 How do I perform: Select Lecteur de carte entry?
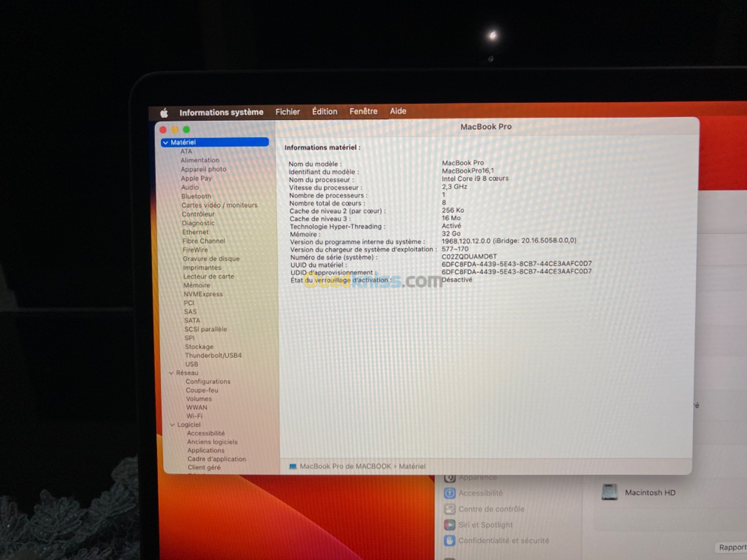point(209,276)
